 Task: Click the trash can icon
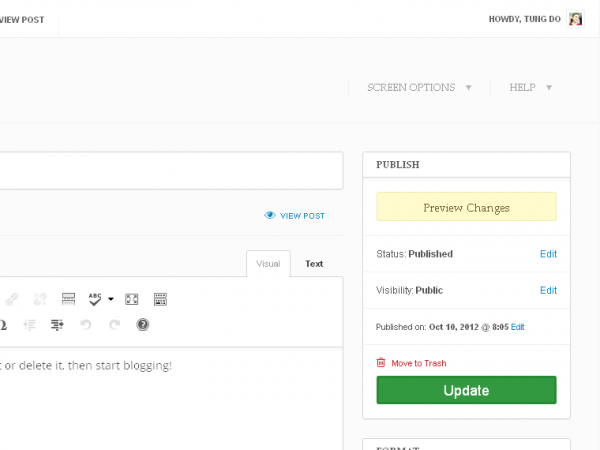click(x=381, y=362)
